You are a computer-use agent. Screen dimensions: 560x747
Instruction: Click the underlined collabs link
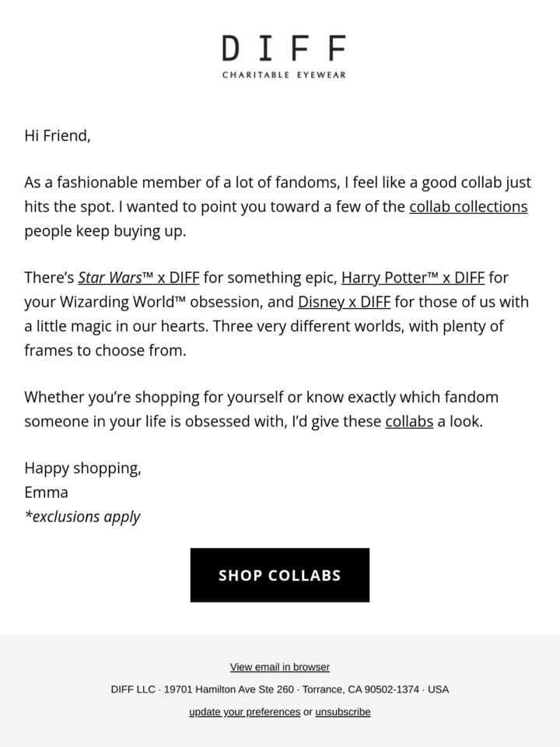click(409, 422)
